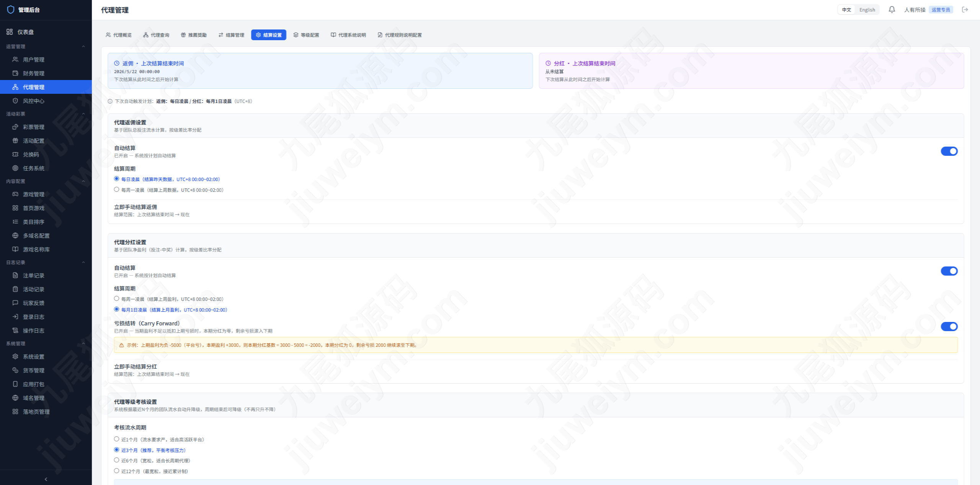The width and height of the screenshot is (980, 485).
Task: Open 系统设置 gear icon in sidebar
Action: tap(15, 356)
